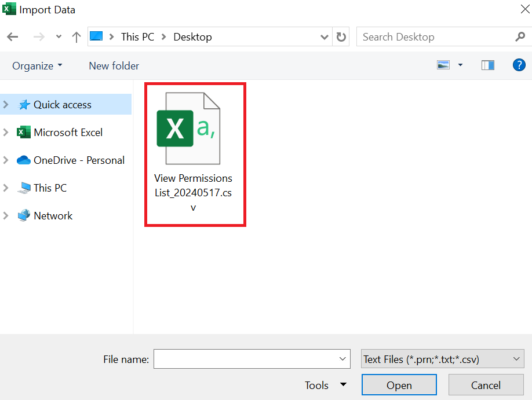Open the Tools menu

point(325,385)
